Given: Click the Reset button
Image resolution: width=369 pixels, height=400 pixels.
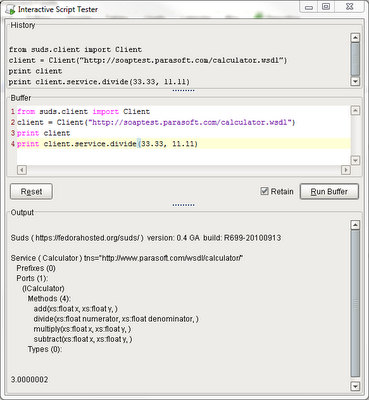Looking at the screenshot, I should [31, 192].
